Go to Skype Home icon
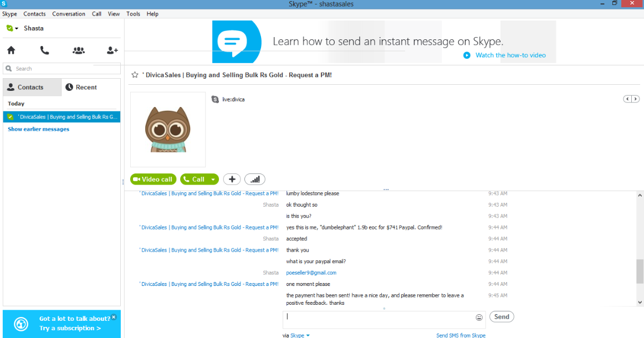The height and width of the screenshot is (338, 644). (x=11, y=50)
